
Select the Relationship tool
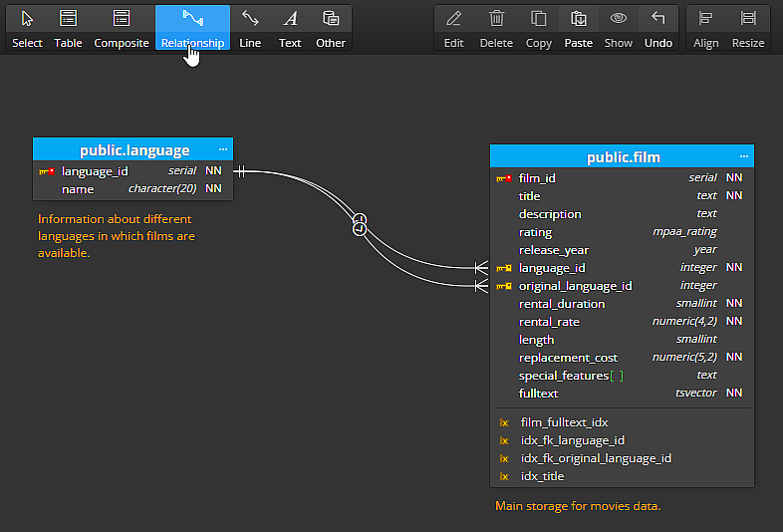tap(192, 28)
